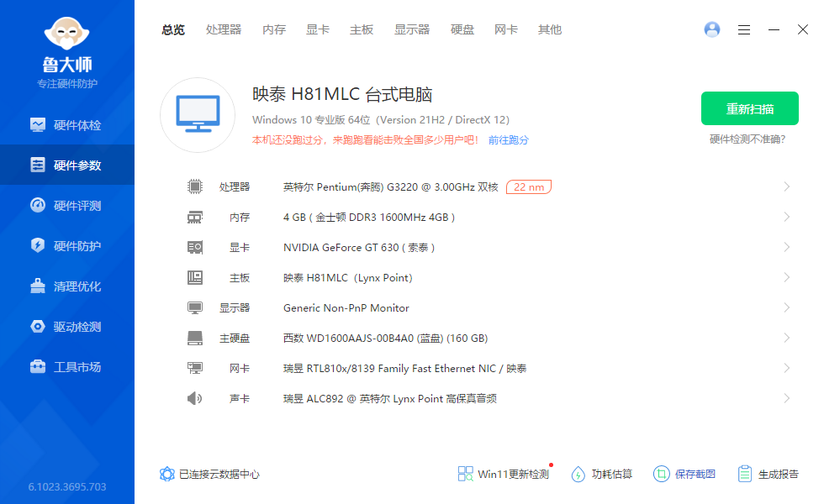Switch to the 显示器 tab
Screen dimensions: 824x504
412,30
